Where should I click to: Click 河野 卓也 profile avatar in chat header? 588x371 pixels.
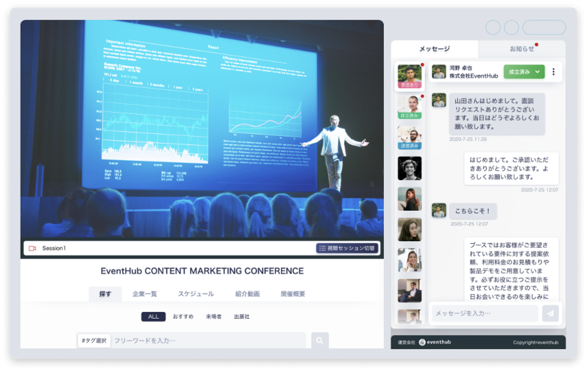pos(439,72)
